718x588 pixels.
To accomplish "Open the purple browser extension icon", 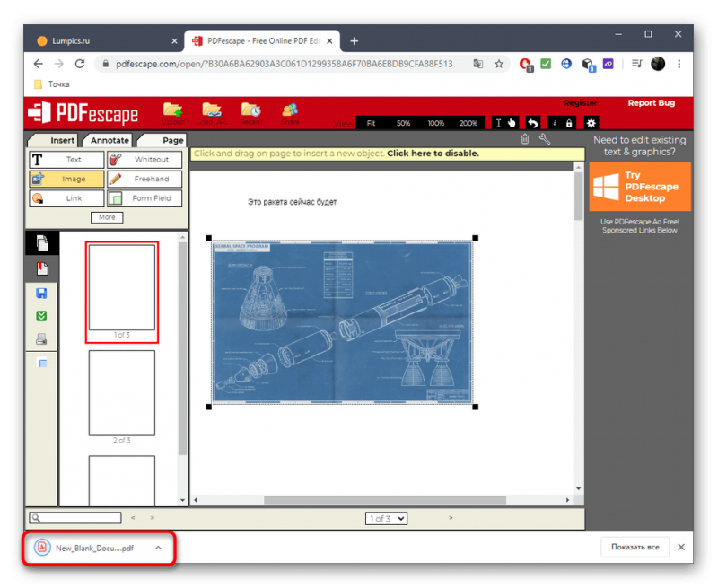I will 609,64.
